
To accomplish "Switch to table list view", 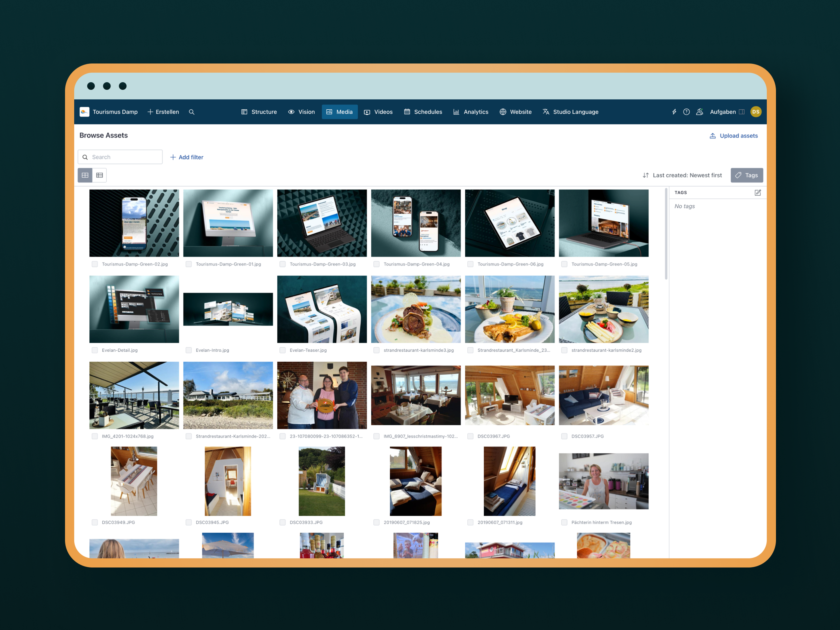I will pyautogui.click(x=100, y=175).
